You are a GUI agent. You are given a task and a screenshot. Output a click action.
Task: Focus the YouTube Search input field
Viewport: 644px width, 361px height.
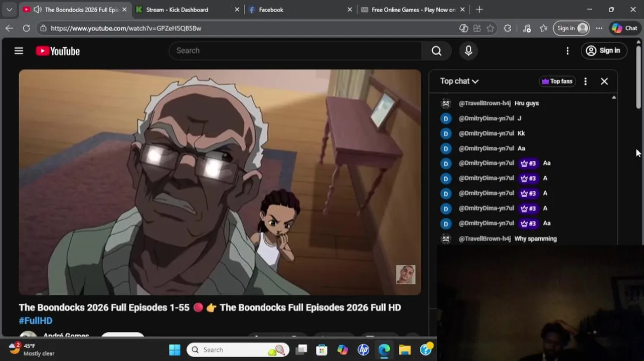pyautogui.click(x=296, y=51)
